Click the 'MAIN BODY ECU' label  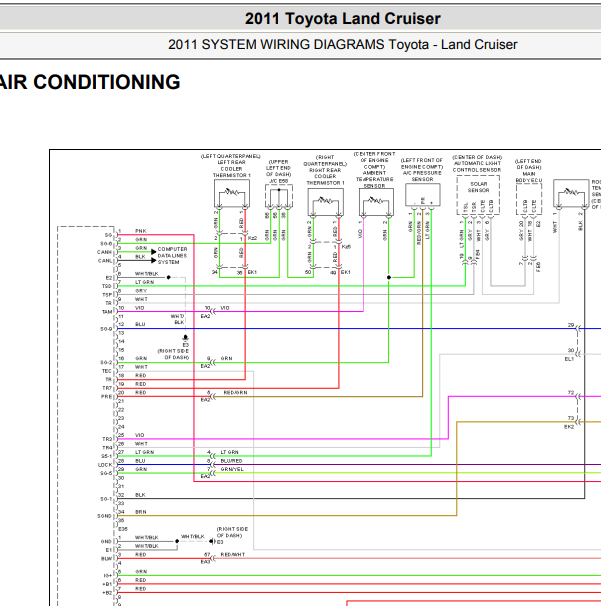(529, 177)
